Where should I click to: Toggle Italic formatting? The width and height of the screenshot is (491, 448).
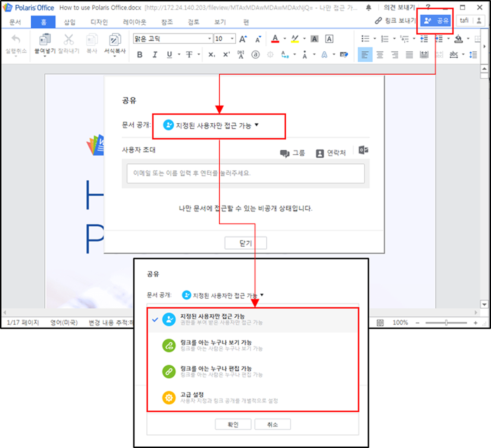[155, 55]
